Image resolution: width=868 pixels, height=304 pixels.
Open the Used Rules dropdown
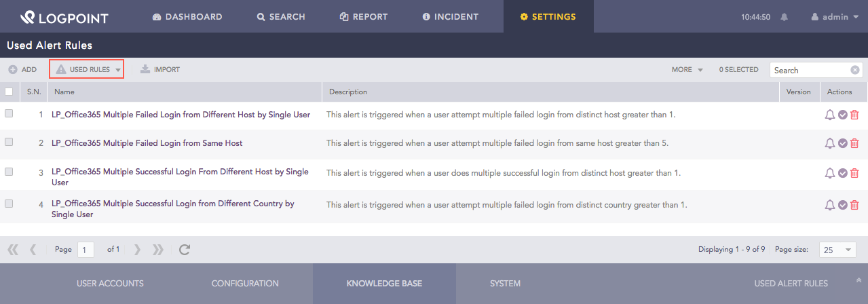coord(87,69)
